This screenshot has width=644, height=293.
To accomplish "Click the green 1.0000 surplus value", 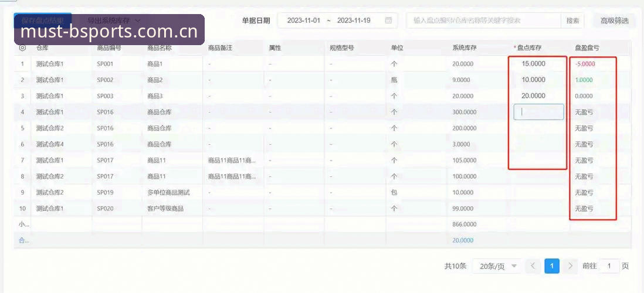I will pos(584,80).
